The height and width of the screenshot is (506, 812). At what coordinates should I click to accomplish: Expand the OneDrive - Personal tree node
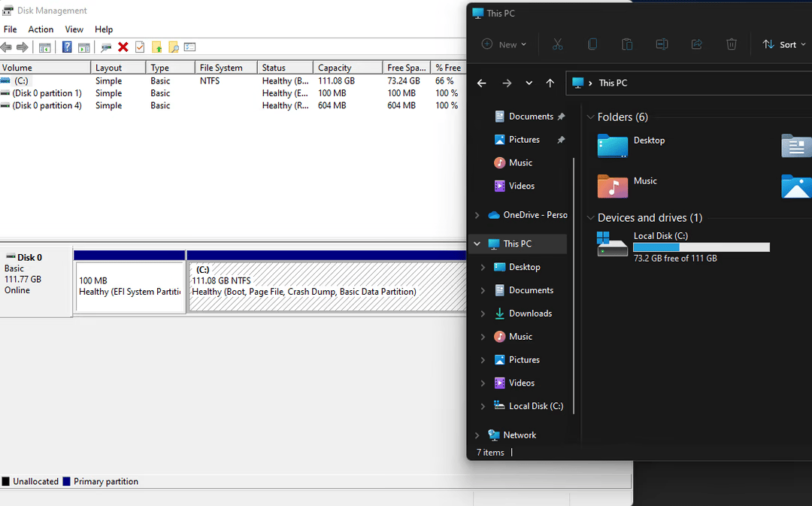[477, 215]
